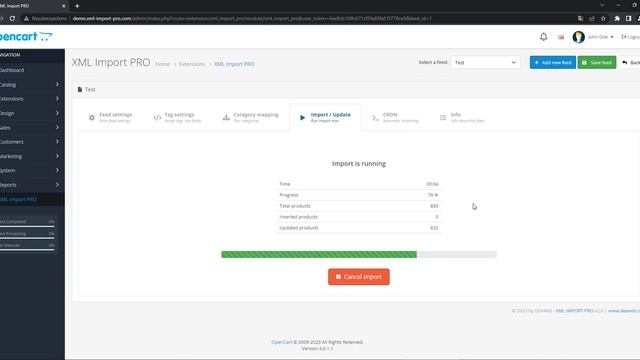Screen dimensions: 640x360
Task: Open the notifications bell icon
Action: (543, 37)
